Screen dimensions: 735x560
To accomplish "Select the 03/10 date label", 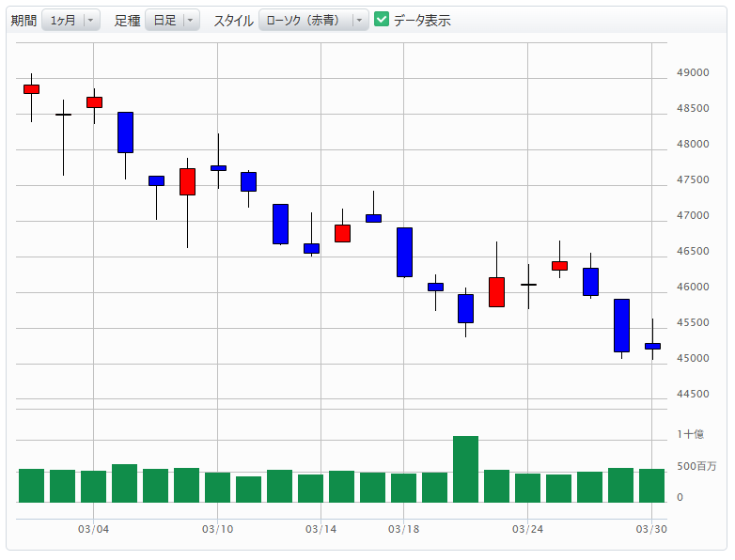I will pyautogui.click(x=217, y=529).
